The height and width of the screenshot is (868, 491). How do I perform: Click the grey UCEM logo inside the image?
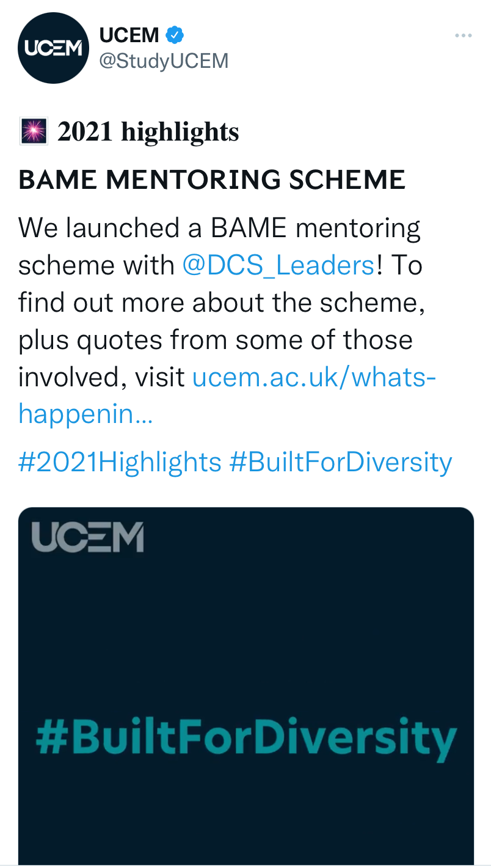tap(87, 537)
